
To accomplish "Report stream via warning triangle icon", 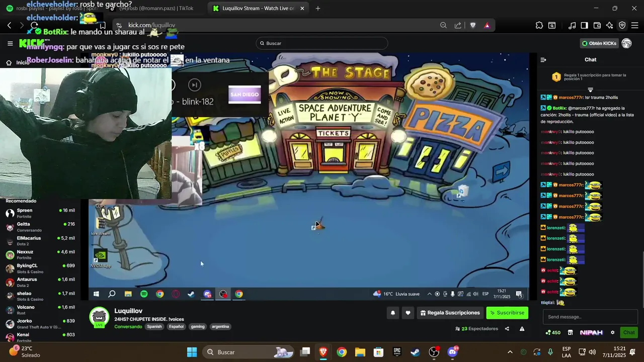I will coord(522,329).
